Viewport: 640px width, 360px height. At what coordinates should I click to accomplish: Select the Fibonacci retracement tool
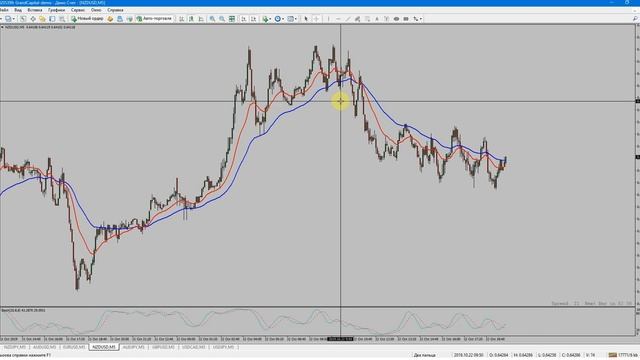tap(367, 19)
